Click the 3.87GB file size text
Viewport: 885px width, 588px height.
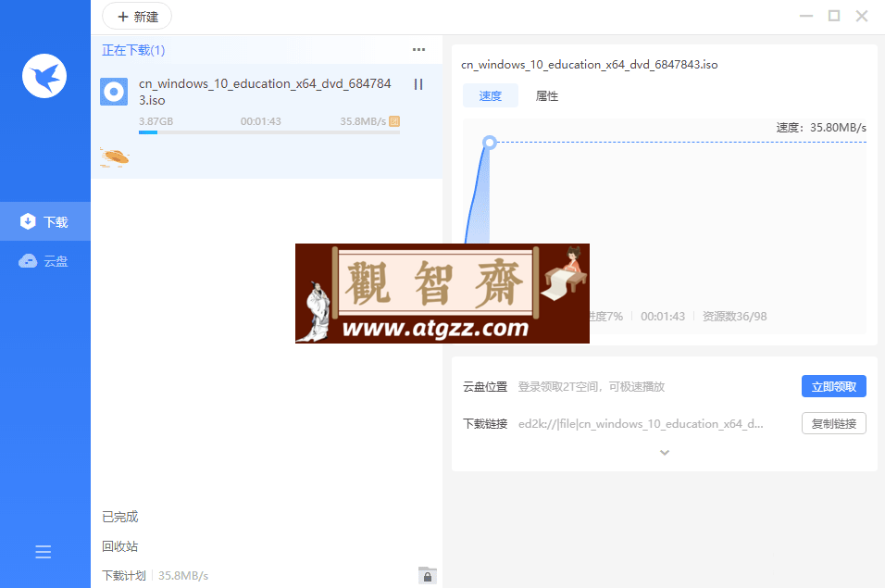156,121
